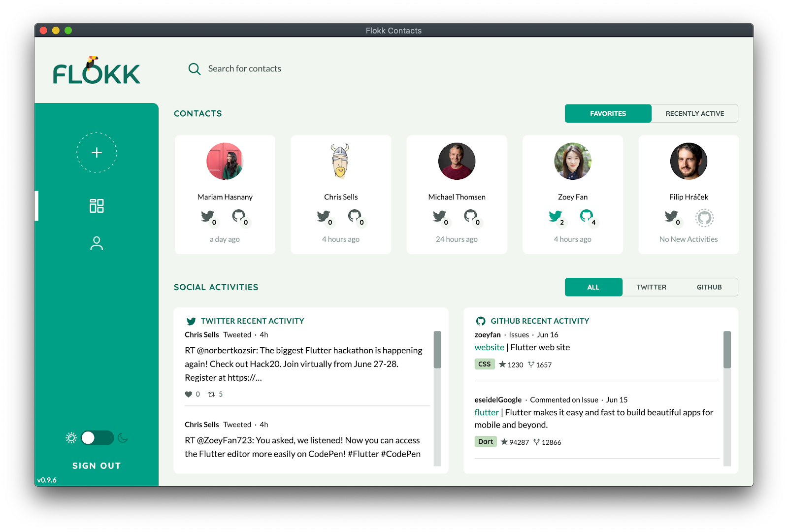Select the ALL social activities tab
Viewport: 788px width, 532px height.
point(593,287)
